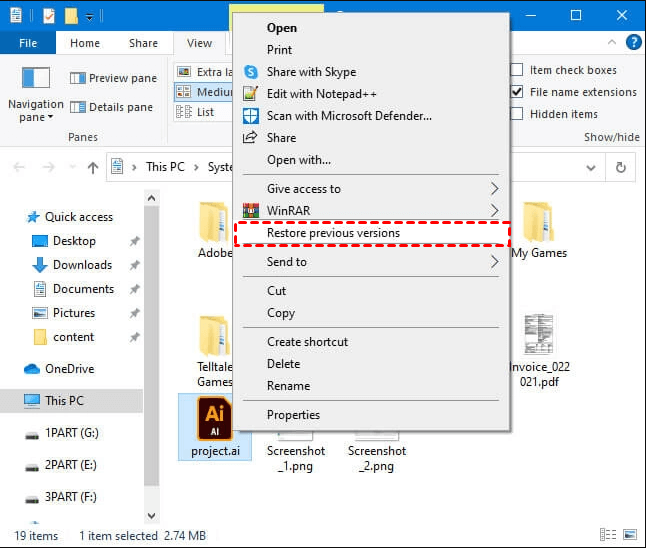Open the Adobe folder
Viewport: 646px width, 548px height.
click(215, 230)
